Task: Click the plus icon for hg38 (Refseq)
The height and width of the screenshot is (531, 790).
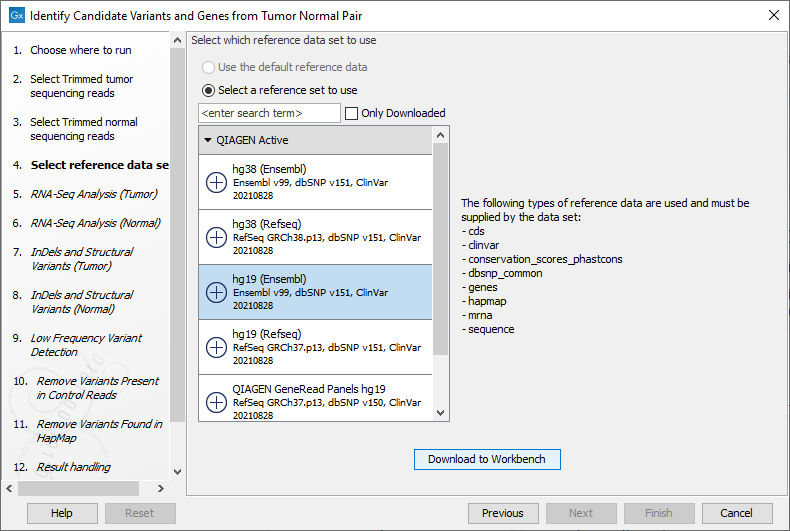Action: pyautogui.click(x=217, y=237)
